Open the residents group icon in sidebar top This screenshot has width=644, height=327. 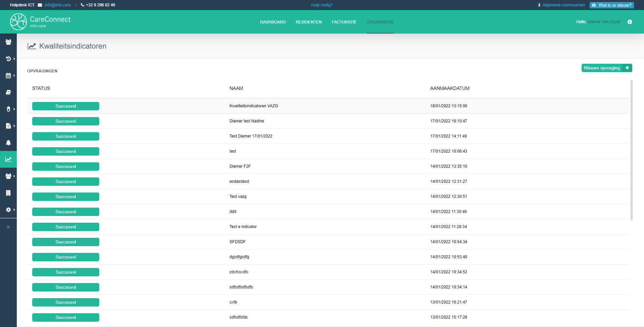point(8,42)
